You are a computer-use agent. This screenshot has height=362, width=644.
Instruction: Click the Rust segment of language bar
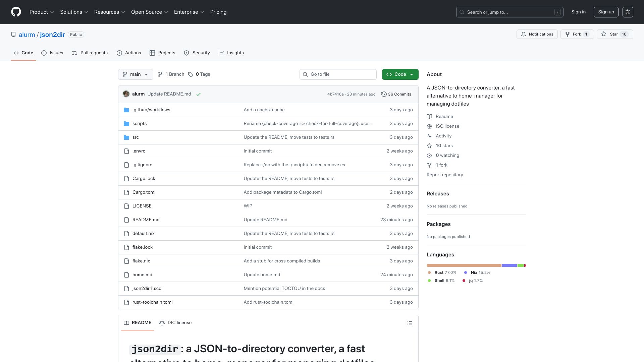(x=464, y=265)
